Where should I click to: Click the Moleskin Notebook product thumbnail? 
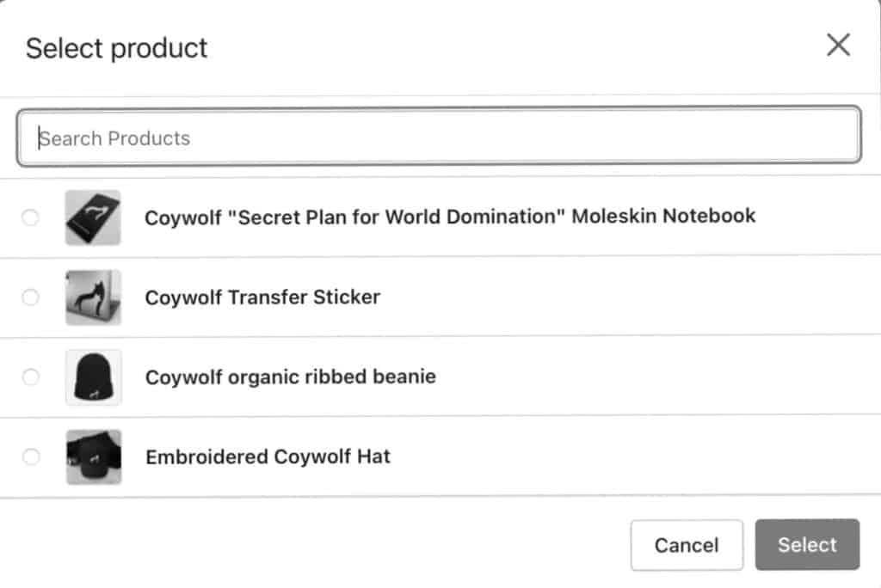point(93,217)
